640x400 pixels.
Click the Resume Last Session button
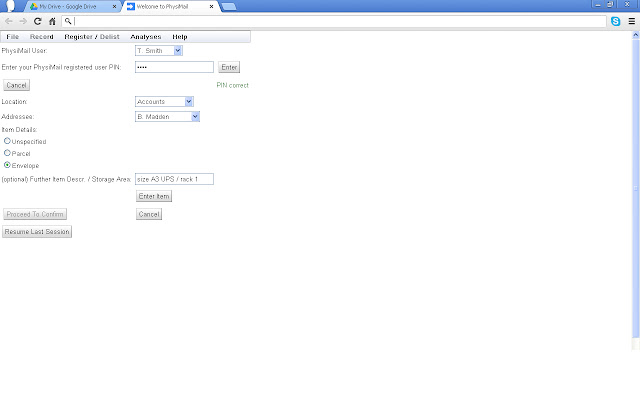[x=37, y=232]
